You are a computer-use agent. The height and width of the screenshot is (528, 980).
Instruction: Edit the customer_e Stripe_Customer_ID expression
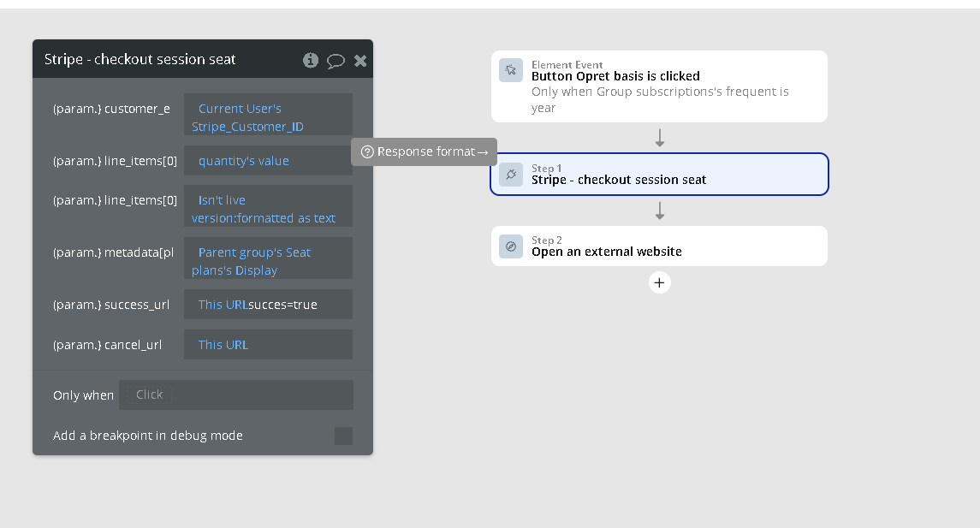click(268, 117)
